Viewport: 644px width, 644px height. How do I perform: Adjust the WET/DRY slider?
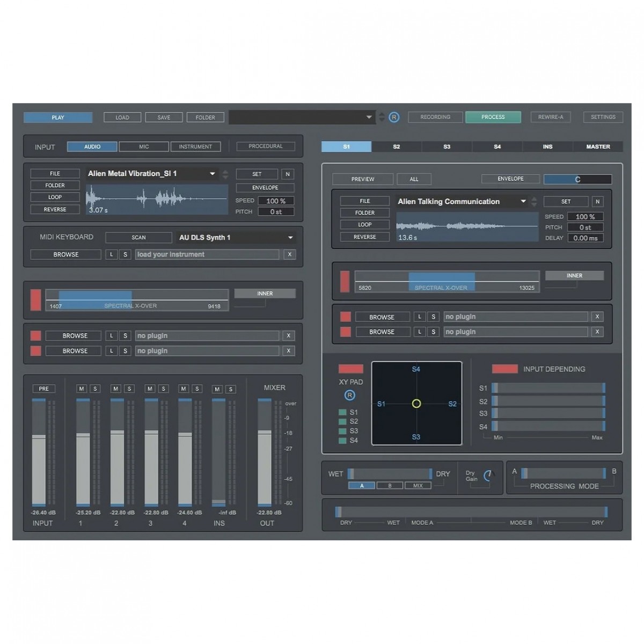pyautogui.click(x=390, y=474)
